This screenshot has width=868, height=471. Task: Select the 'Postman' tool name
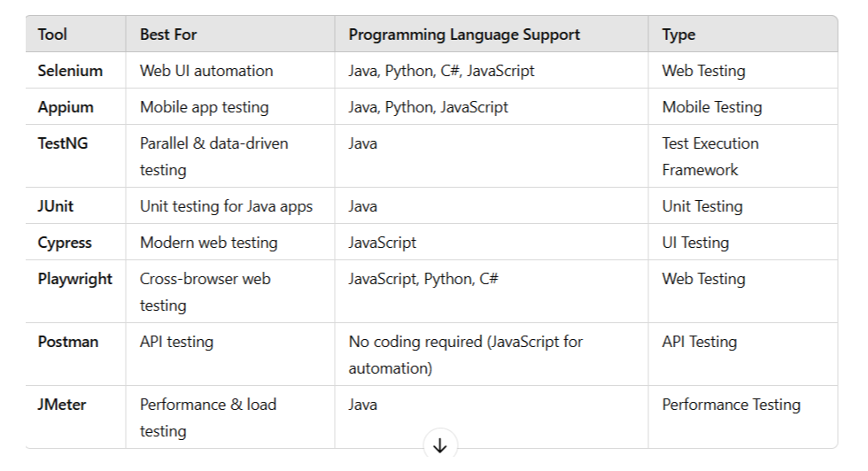tap(68, 342)
